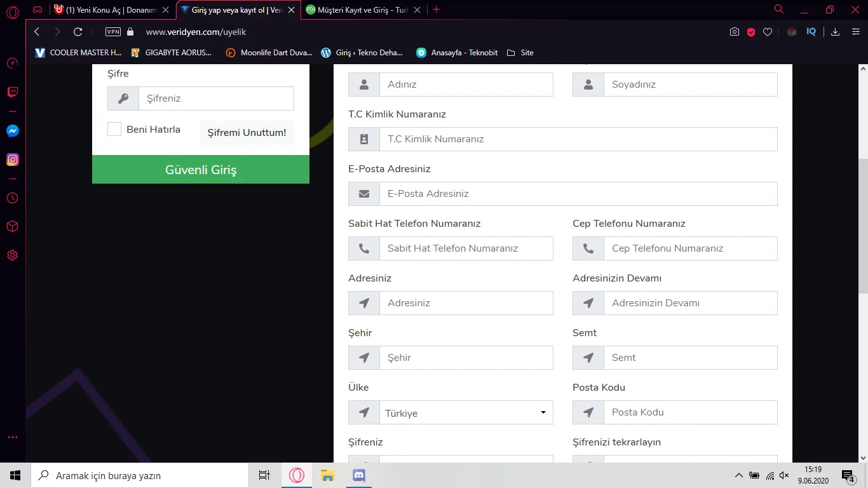Click the VPN badge in address bar

click(x=112, y=32)
